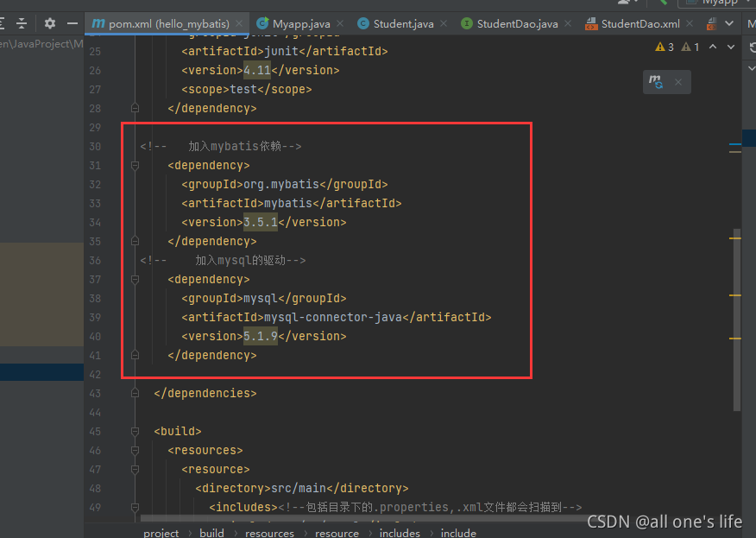Show hidden tabs dropdown arrow

click(729, 23)
